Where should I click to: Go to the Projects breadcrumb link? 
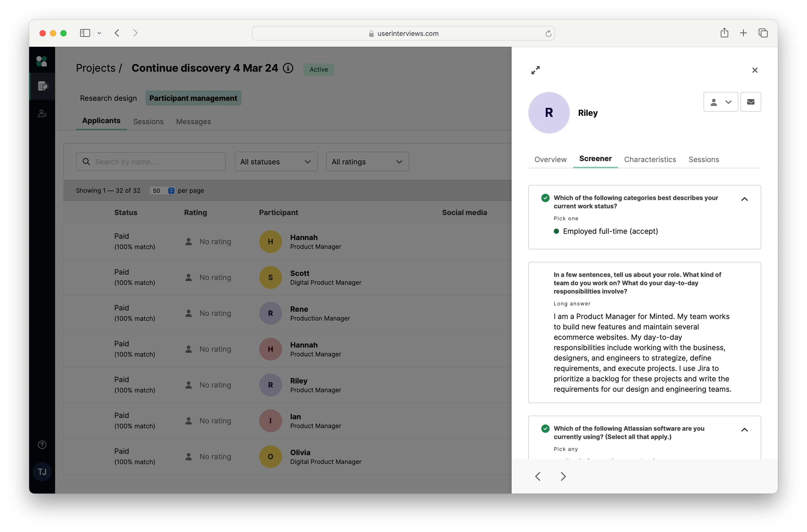[95, 68]
